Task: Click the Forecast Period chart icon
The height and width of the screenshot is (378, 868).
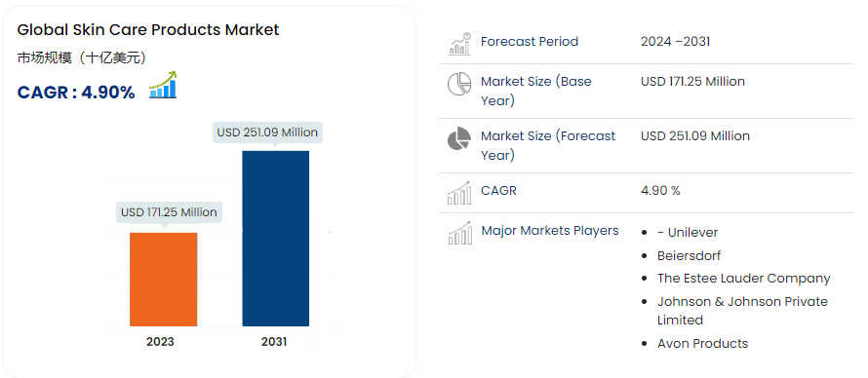Action: point(459,44)
